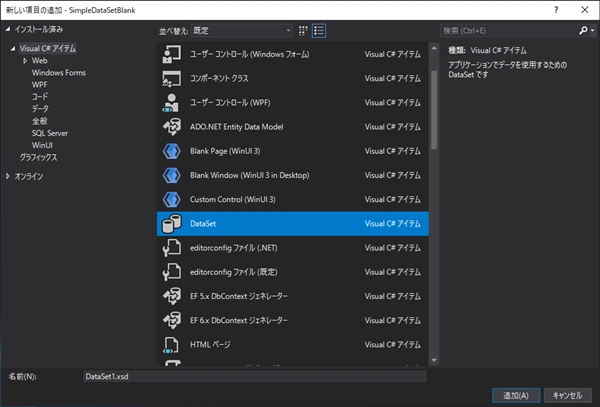The image size is (600, 407).
Task: Click the EF 5.x DbContext generator icon
Action: coord(171,296)
